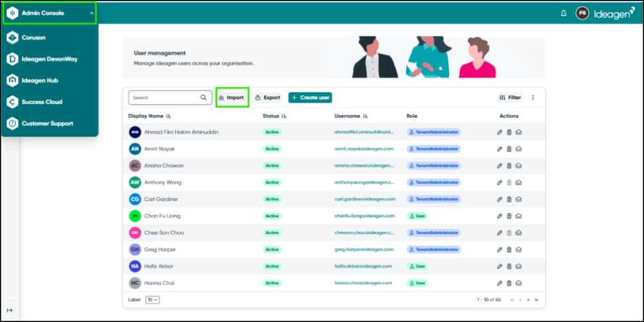This screenshot has width=644, height=322.
Task: Open the Filter options
Action: [x=511, y=98]
